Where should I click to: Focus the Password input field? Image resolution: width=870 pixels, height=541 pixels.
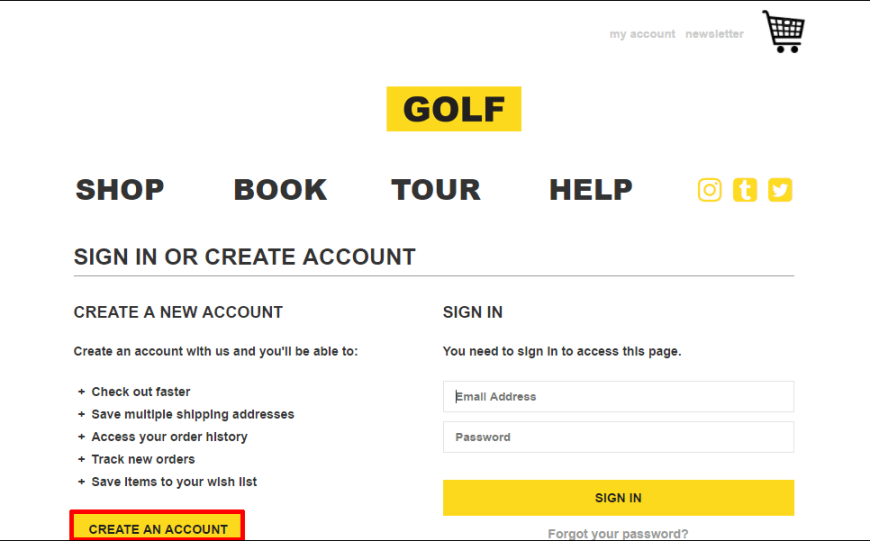coord(618,437)
